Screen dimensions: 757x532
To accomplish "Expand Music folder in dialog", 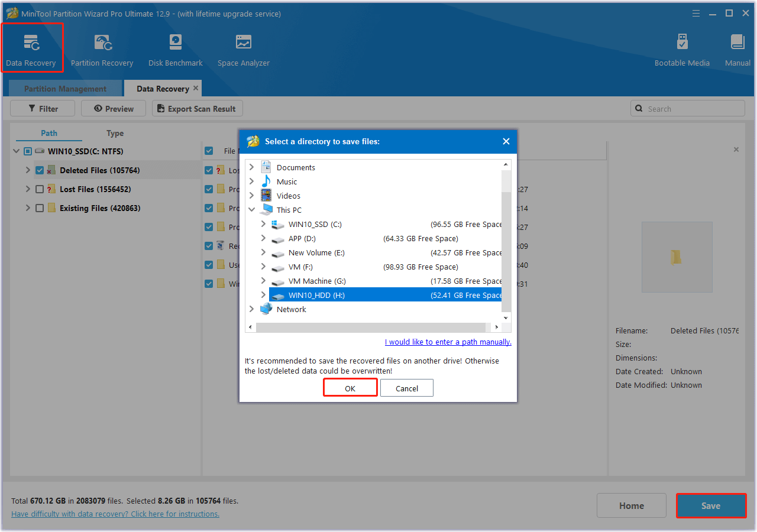I will (252, 181).
